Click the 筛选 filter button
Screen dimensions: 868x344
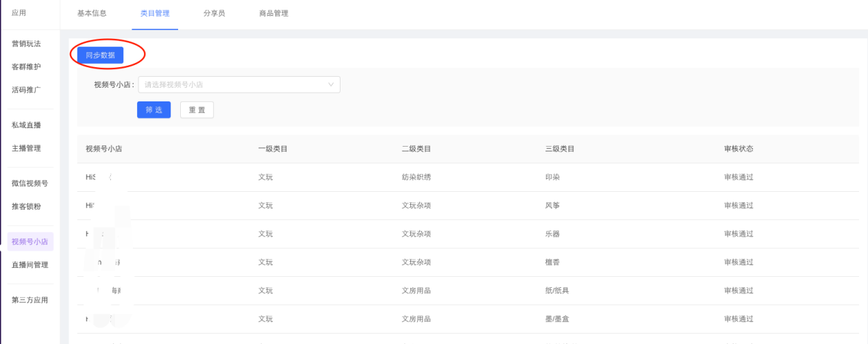tap(154, 110)
